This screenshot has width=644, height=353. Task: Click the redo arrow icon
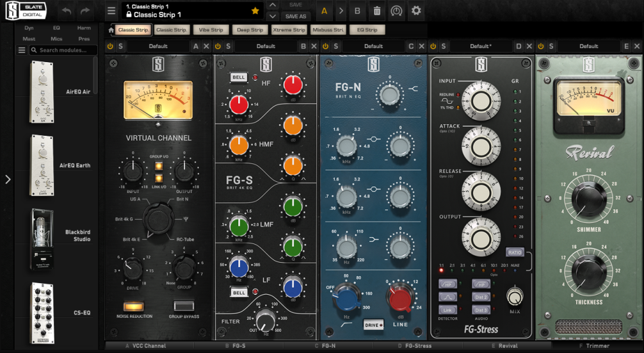(85, 11)
